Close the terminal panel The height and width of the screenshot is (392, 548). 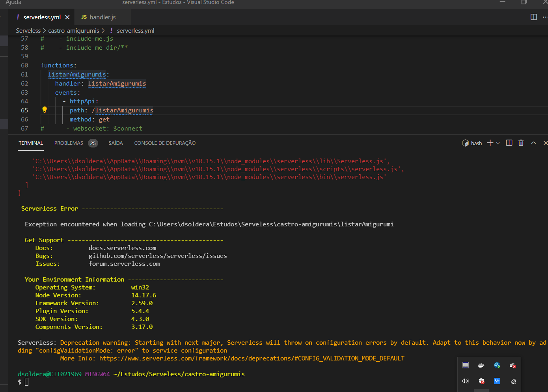(x=545, y=143)
